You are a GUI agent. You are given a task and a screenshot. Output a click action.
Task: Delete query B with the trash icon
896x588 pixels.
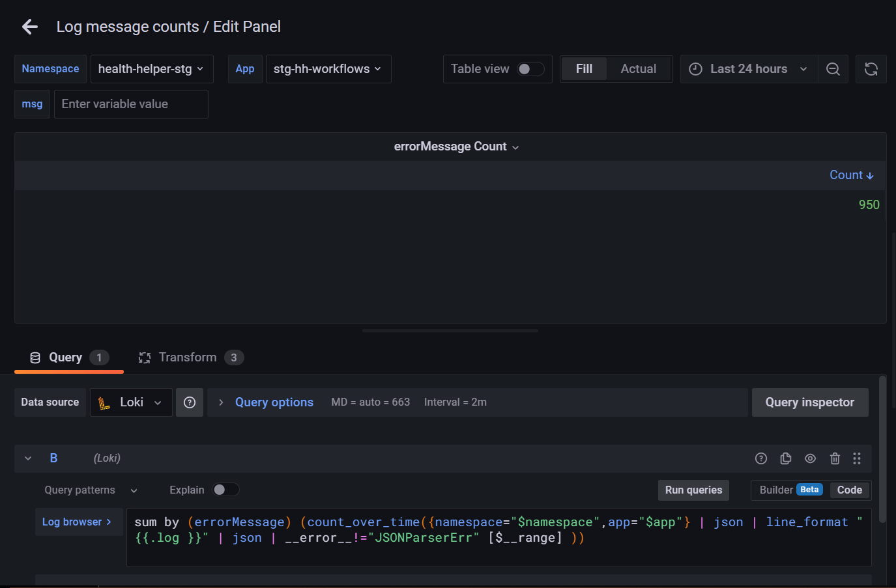tap(835, 458)
